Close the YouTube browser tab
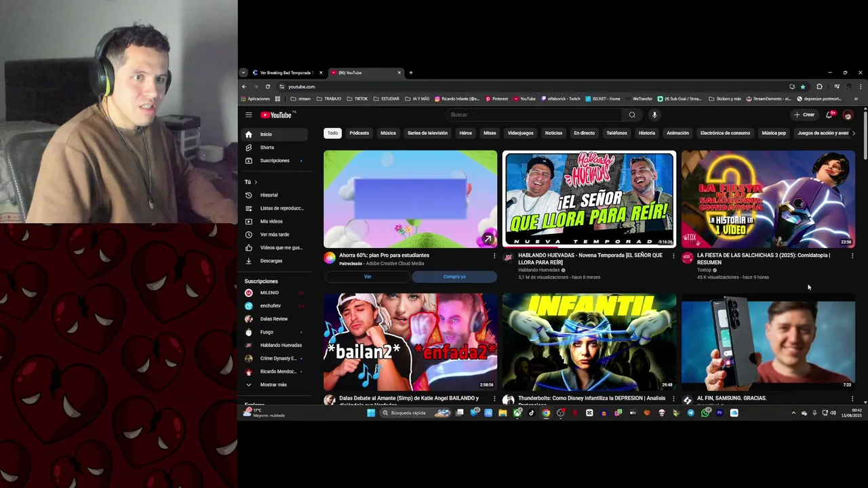The width and height of the screenshot is (868, 488). pos(399,73)
